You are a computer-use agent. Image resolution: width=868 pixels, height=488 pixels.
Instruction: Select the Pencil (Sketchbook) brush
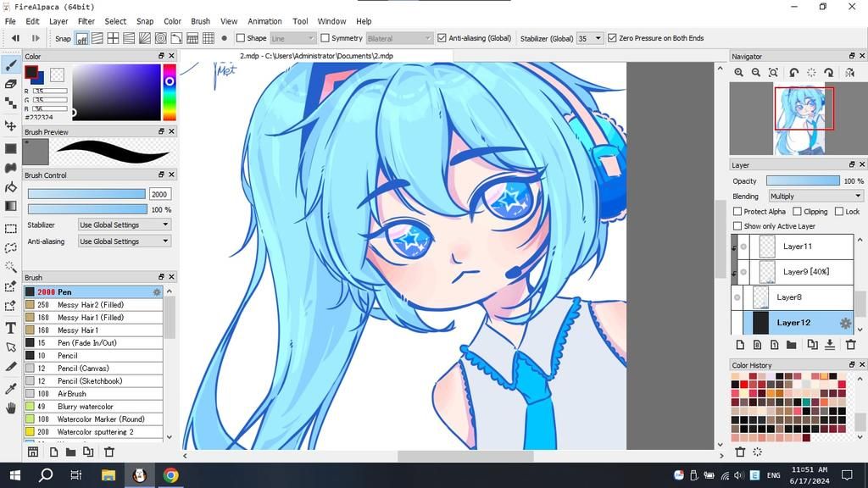93,381
